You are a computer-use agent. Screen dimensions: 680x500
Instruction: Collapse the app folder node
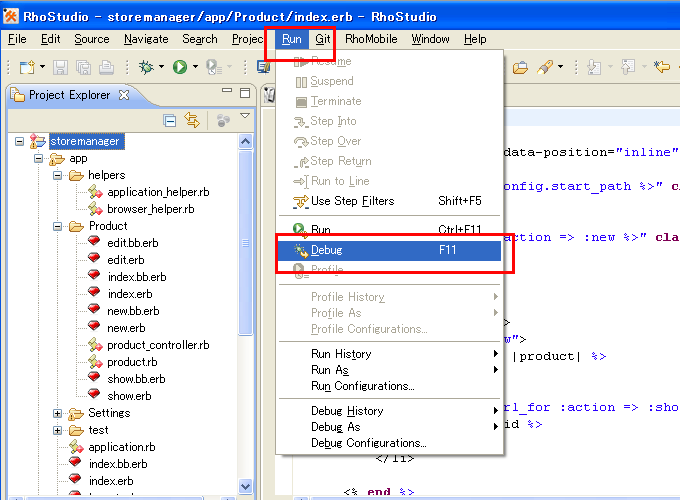click(x=39, y=159)
